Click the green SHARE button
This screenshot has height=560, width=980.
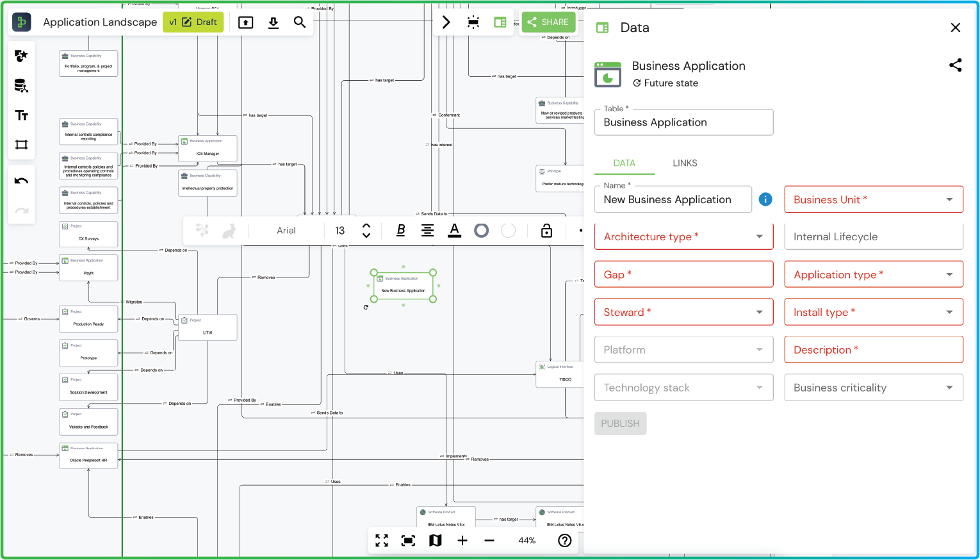(548, 22)
